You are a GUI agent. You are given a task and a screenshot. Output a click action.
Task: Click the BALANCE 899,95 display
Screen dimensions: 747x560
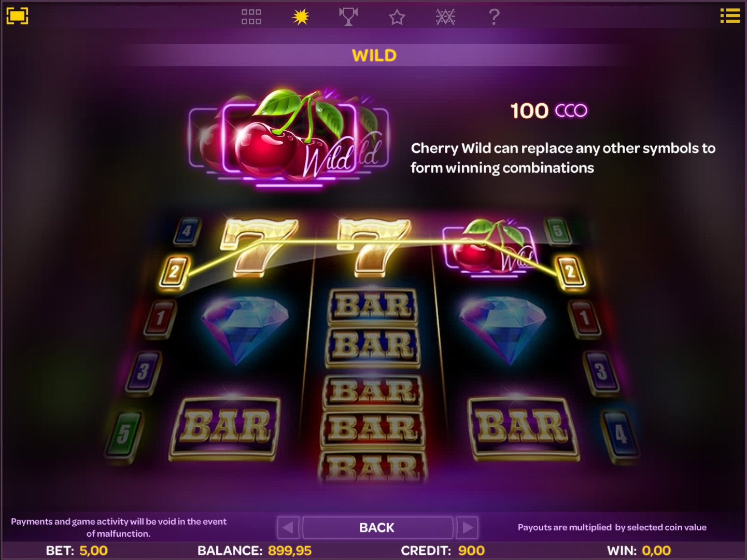tap(255, 551)
